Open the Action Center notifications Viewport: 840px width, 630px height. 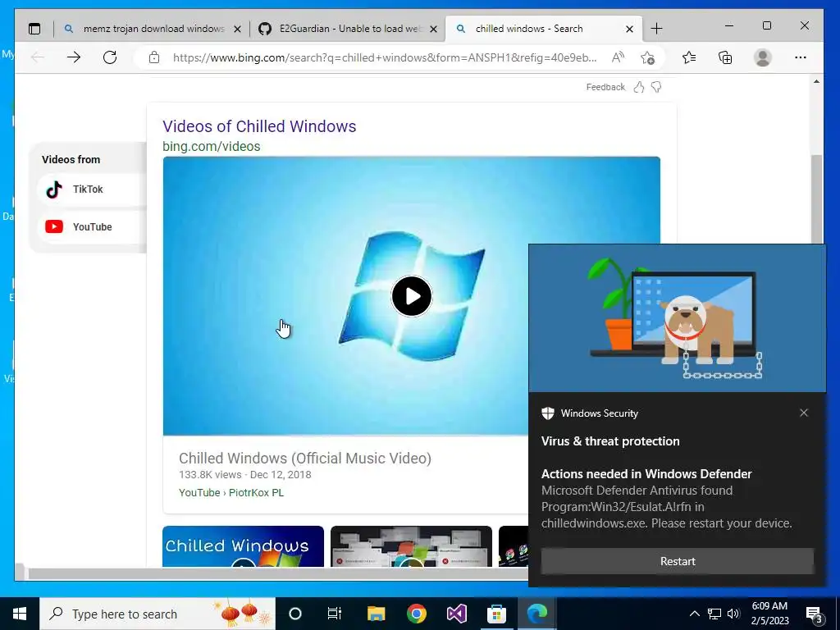pos(815,614)
